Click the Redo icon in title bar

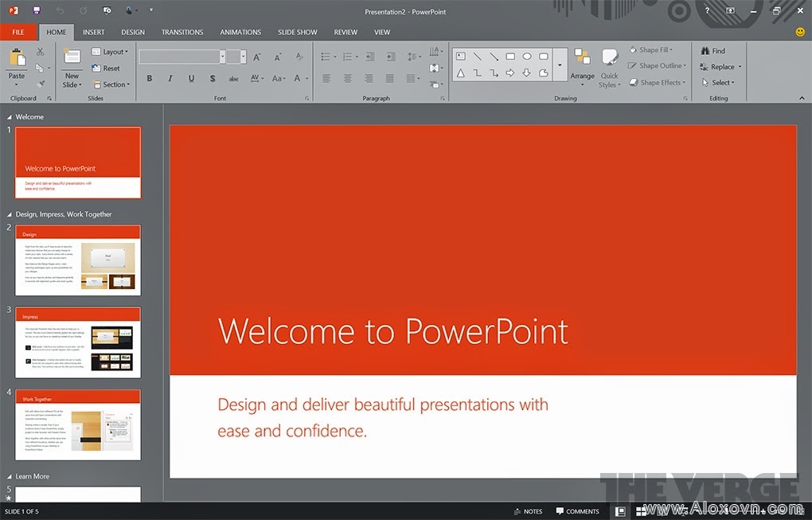click(x=84, y=10)
